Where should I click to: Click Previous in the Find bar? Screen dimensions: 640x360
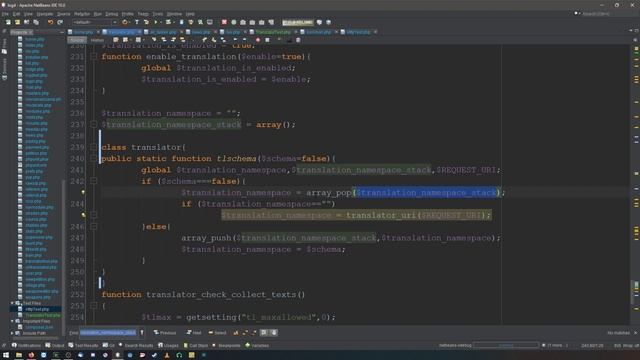coord(165,333)
